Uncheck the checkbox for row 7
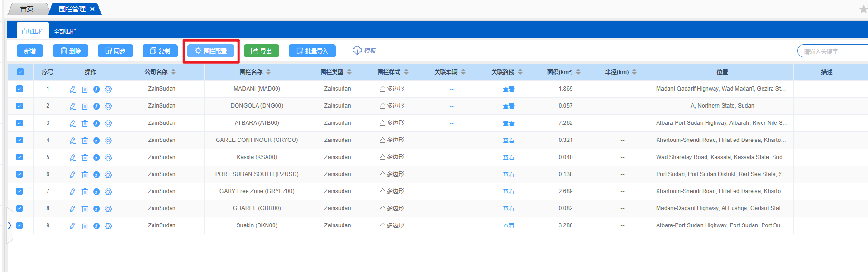This screenshot has height=272, width=868. coord(19,191)
